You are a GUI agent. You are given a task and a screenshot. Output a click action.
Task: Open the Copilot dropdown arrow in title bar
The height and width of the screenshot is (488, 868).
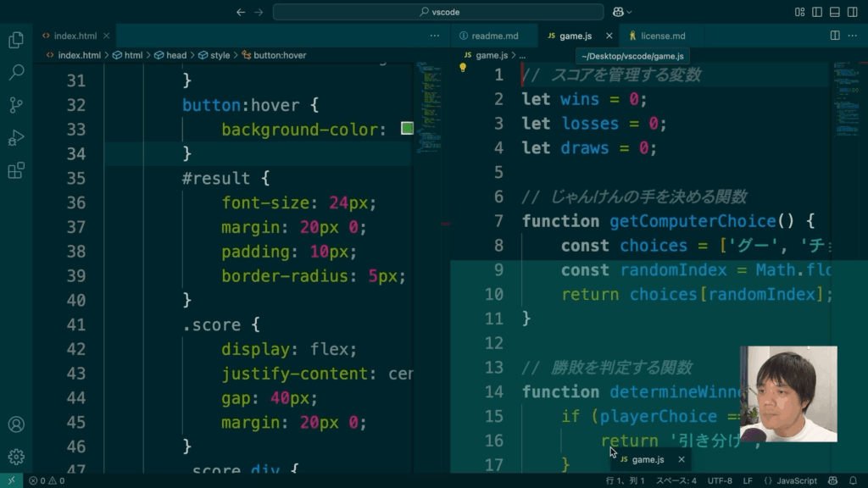coord(631,12)
